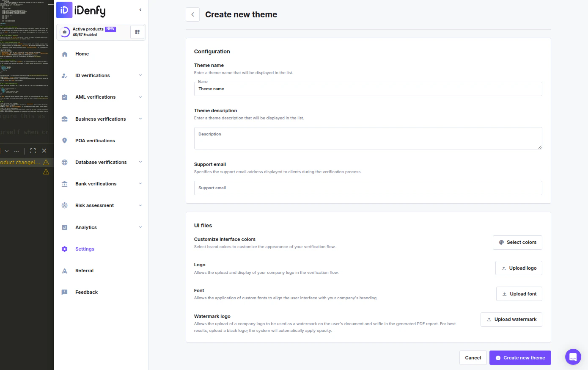The height and width of the screenshot is (370, 588).
Task: Go back using the arrow button
Action: 192,14
